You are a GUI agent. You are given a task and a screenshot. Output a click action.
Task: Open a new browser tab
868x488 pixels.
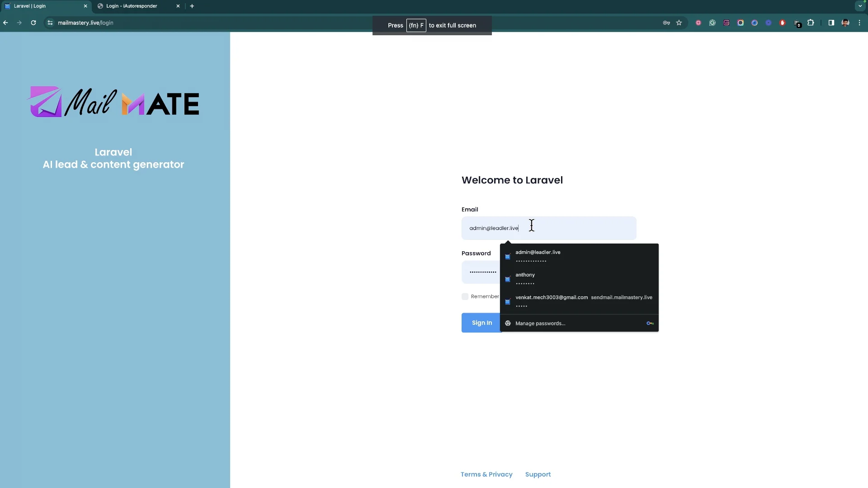[192, 6]
